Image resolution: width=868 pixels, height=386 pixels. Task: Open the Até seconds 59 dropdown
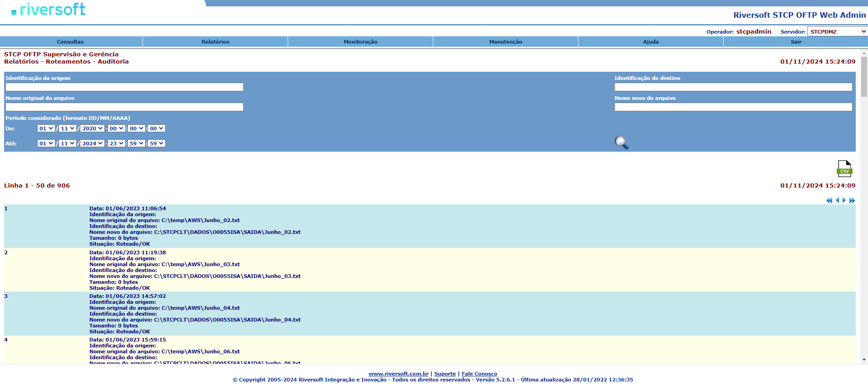tap(157, 144)
